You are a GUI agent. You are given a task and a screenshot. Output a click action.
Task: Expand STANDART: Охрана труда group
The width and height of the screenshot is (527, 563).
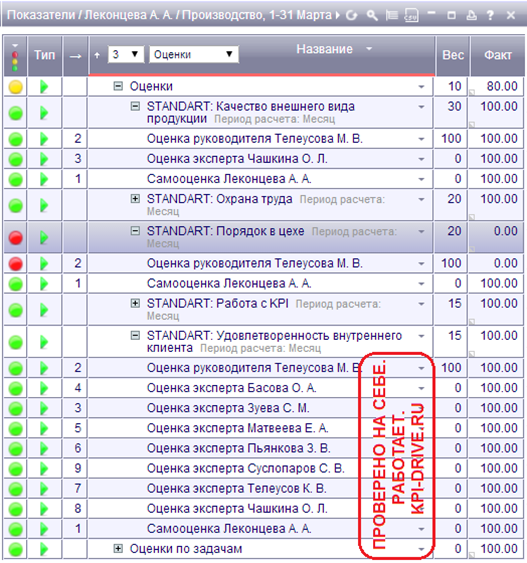(x=135, y=199)
